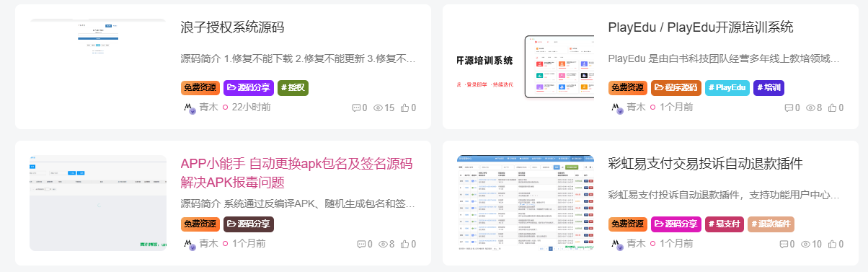Click author avatar on 彩虹易支付 card
868x272 pixels.
pyautogui.click(x=617, y=244)
